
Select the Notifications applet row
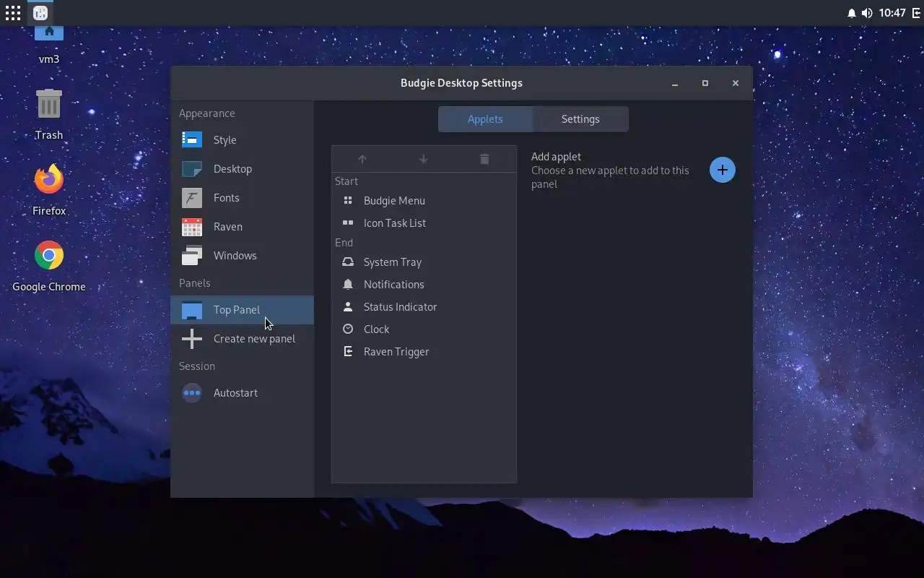point(424,285)
